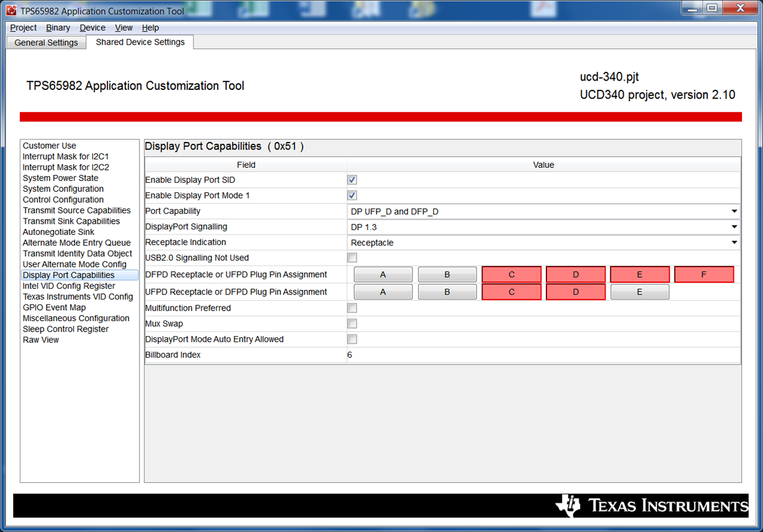The width and height of the screenshot is (763, 532).
Task: Click the ucd-340.pjt project filename text
Action: pyautogui.click(x=609, y=78)
